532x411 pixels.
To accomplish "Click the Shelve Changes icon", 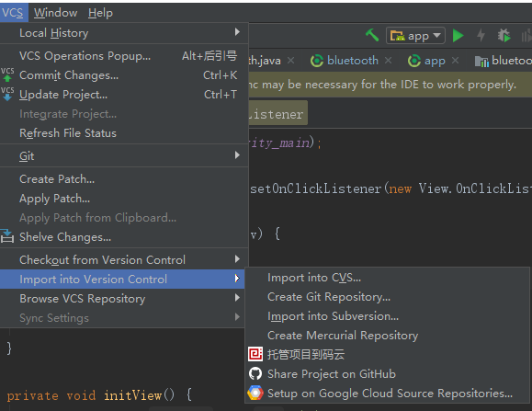I will (6, 236).
